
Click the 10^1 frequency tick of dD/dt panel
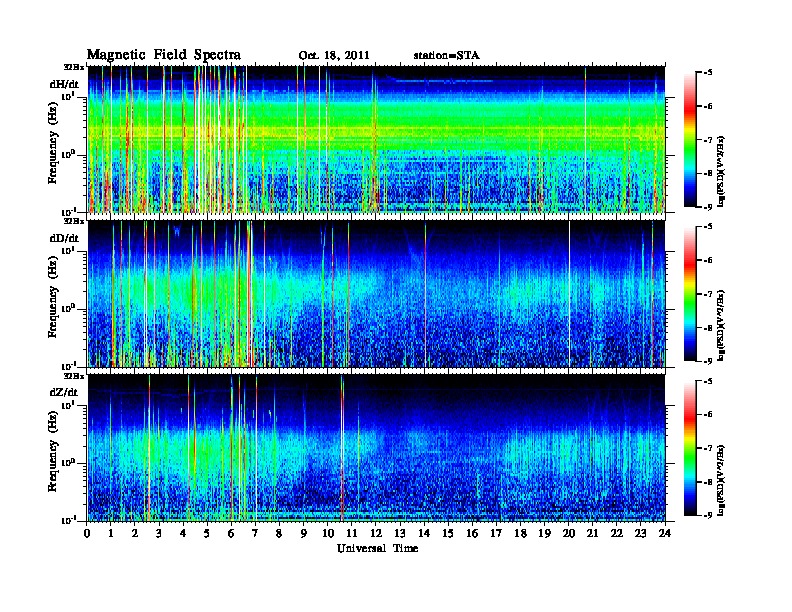[68, 250]
